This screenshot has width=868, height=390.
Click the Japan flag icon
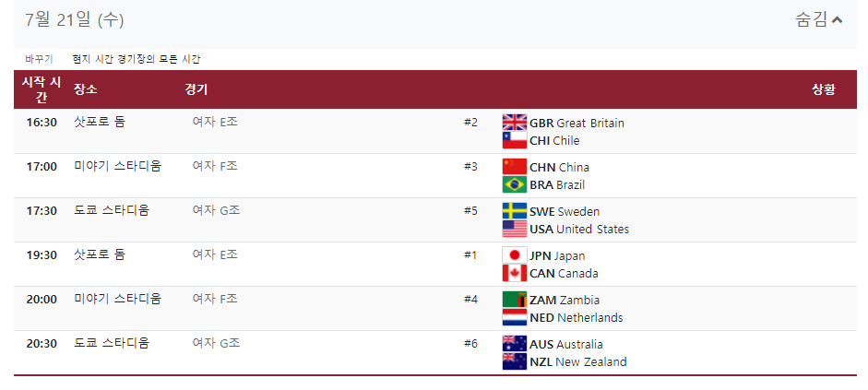tap(515, 255)
